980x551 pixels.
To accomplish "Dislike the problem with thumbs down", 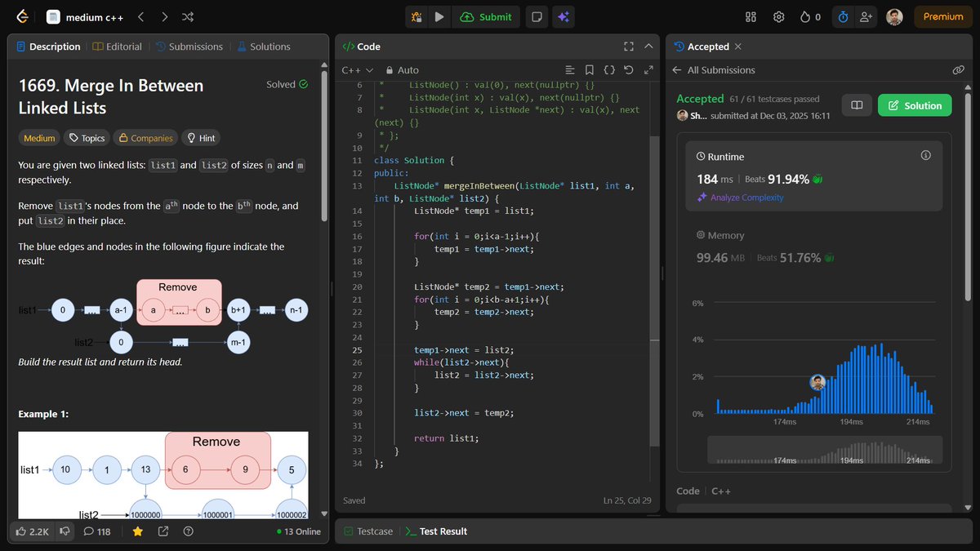I will point(64,531).
